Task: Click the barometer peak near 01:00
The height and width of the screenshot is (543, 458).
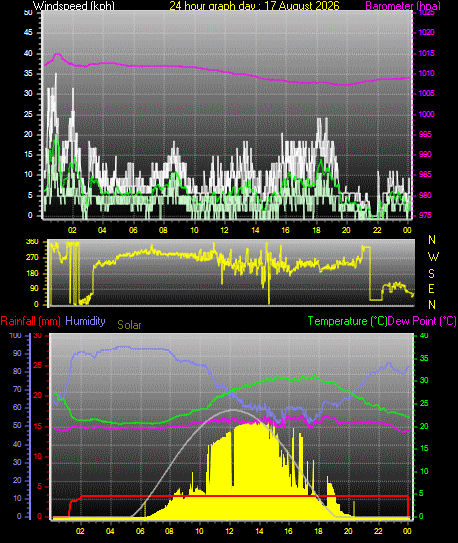Action: click(57, 54)
